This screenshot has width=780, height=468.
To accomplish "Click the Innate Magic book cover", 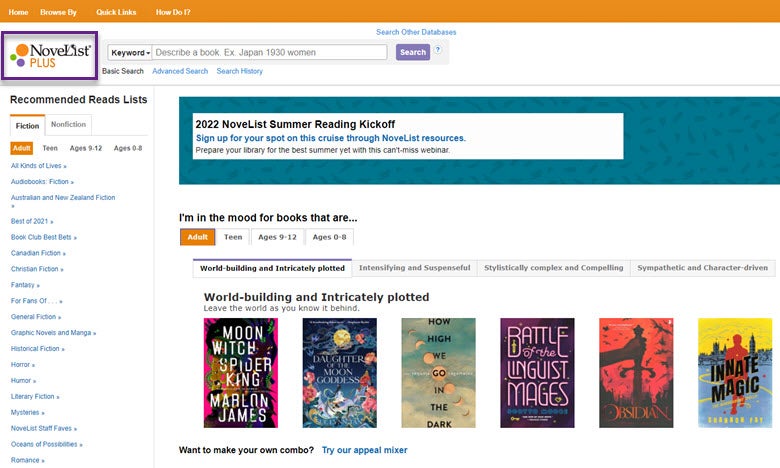I will point(734,373).
